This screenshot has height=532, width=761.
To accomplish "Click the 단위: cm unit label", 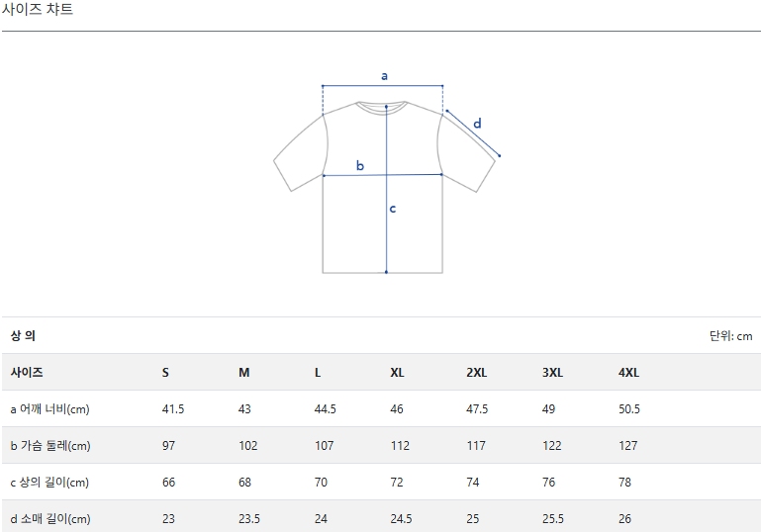I will point(730,336).
